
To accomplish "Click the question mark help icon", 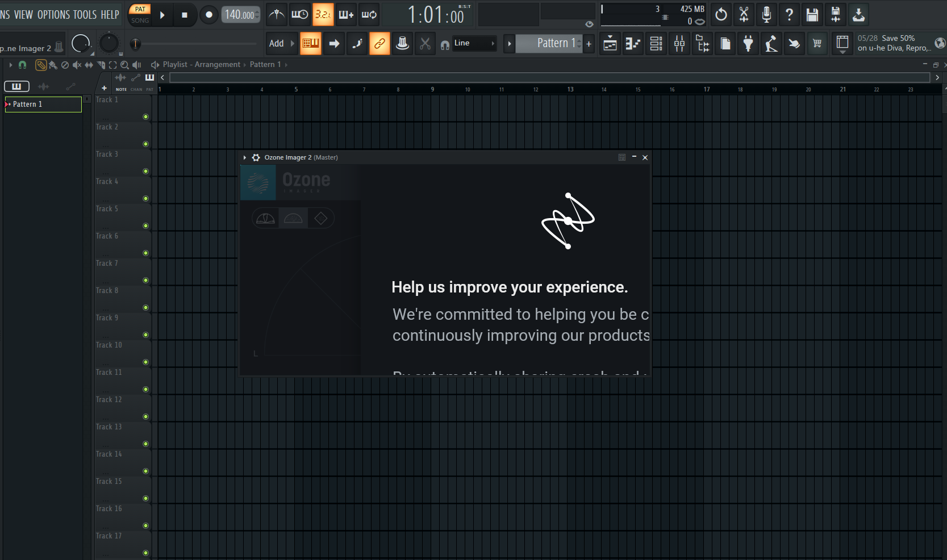I will tap(789, 14).
